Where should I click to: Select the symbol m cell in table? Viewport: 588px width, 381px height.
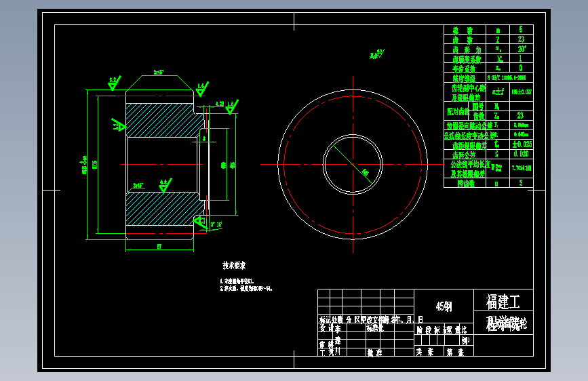pos(498,30)
